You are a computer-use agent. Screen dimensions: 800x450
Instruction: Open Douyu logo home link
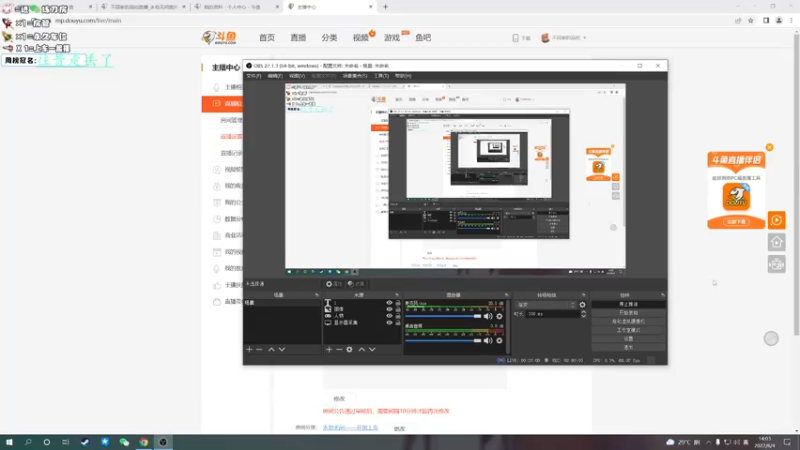(x=219, y=37)
